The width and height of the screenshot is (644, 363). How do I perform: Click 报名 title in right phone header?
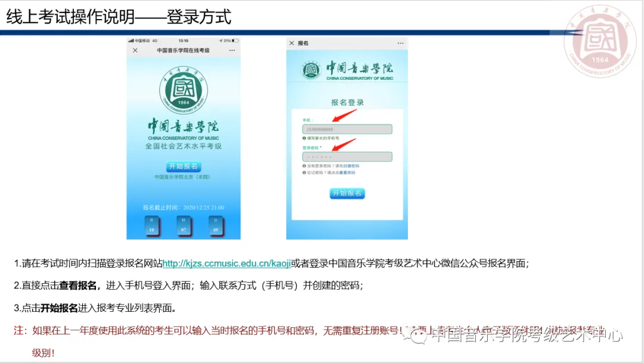click(x=303, y=43)
